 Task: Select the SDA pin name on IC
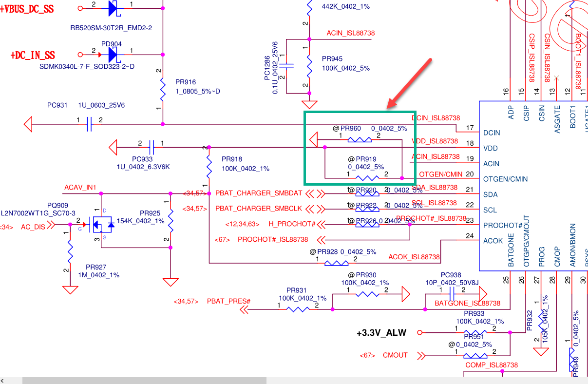point(490,194)
